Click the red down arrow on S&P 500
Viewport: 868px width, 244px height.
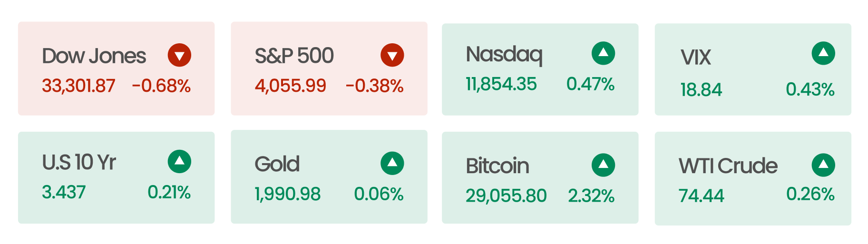392,55
